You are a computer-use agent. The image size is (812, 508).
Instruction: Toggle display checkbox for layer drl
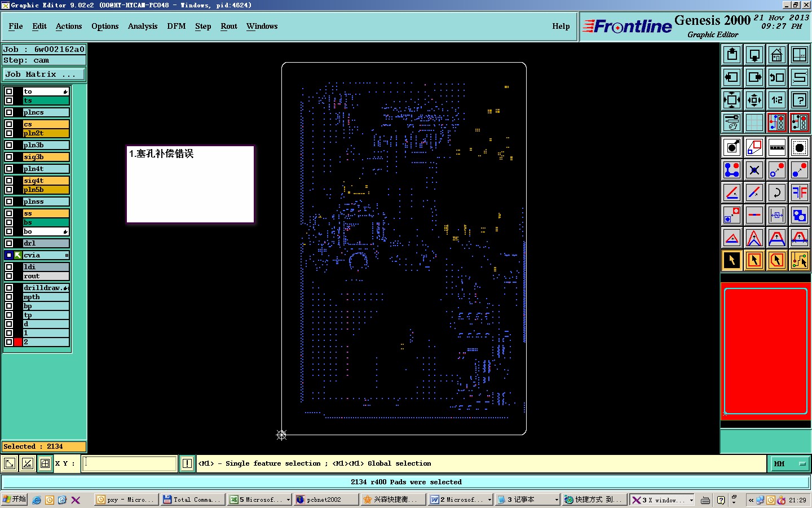[x=9, y=243]
